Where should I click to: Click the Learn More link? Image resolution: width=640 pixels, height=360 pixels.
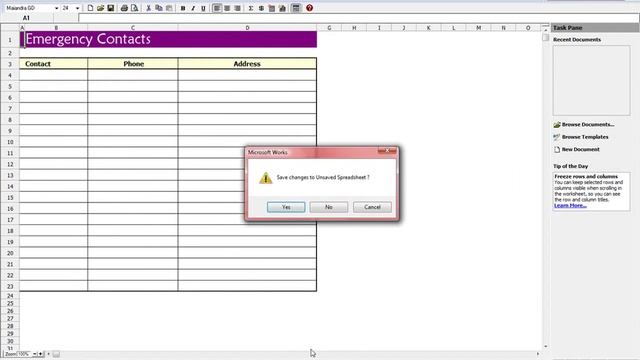570,206
